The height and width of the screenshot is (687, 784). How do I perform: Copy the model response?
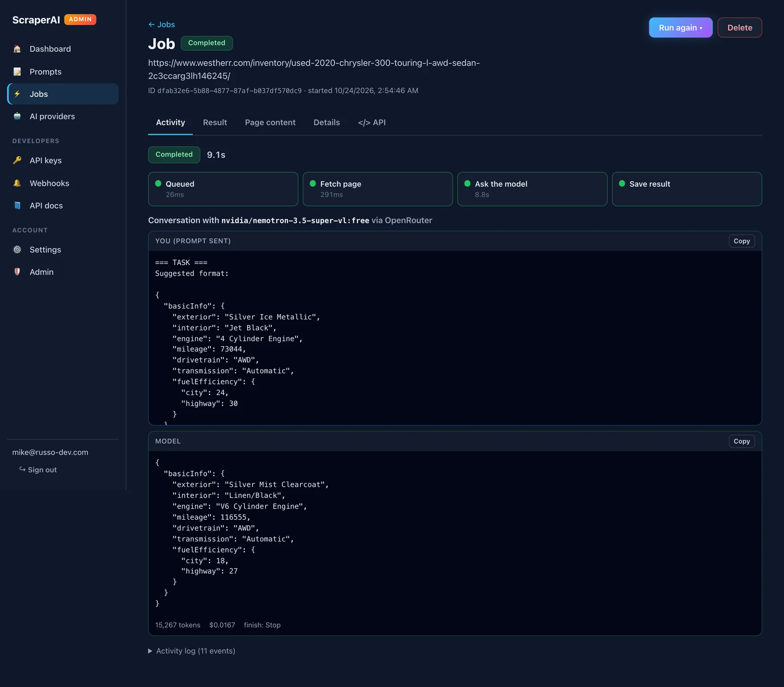point(742,441)
